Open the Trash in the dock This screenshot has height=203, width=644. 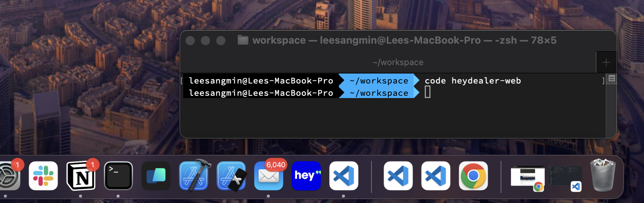[x=603, y=176]
